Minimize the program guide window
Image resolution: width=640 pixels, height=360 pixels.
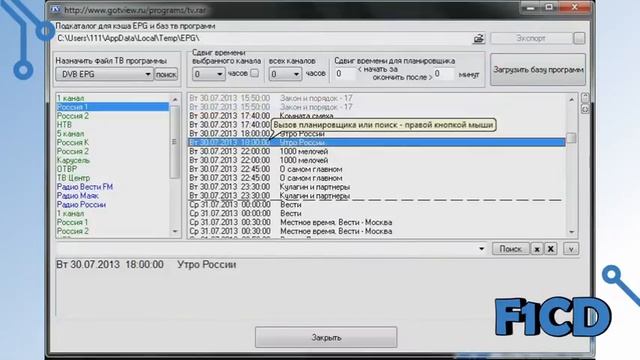(531, 7)
